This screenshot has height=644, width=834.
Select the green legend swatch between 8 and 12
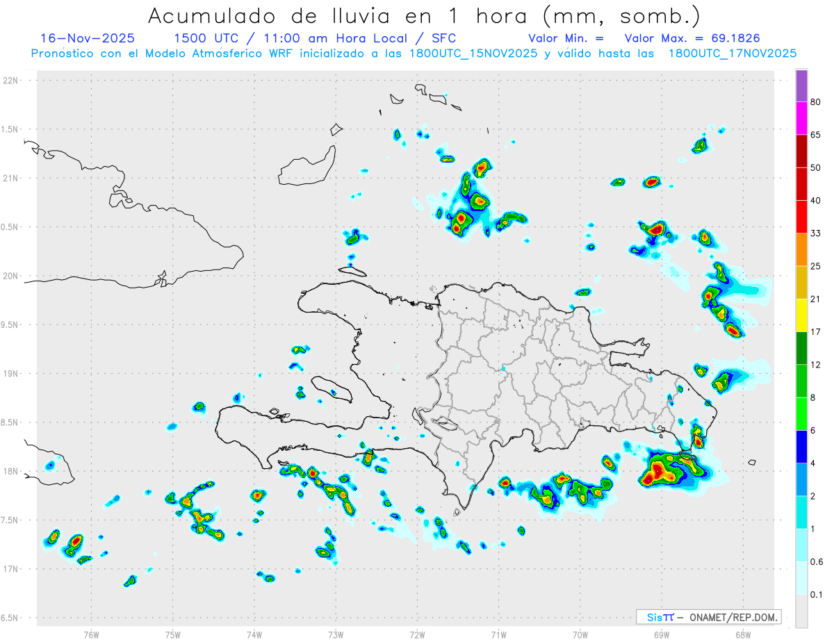pos(801,381)
